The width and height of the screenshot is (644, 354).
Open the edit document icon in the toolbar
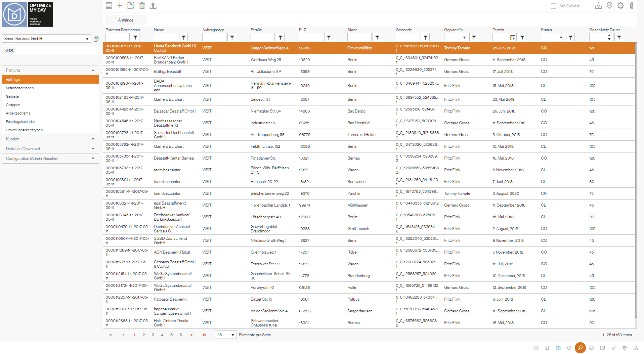tap(131, 6)
